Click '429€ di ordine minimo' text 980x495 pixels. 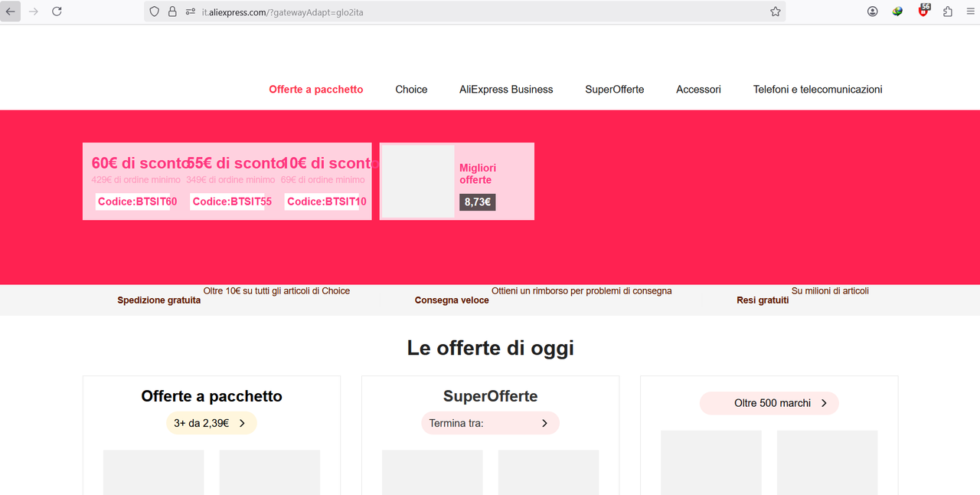click(136, 180)
